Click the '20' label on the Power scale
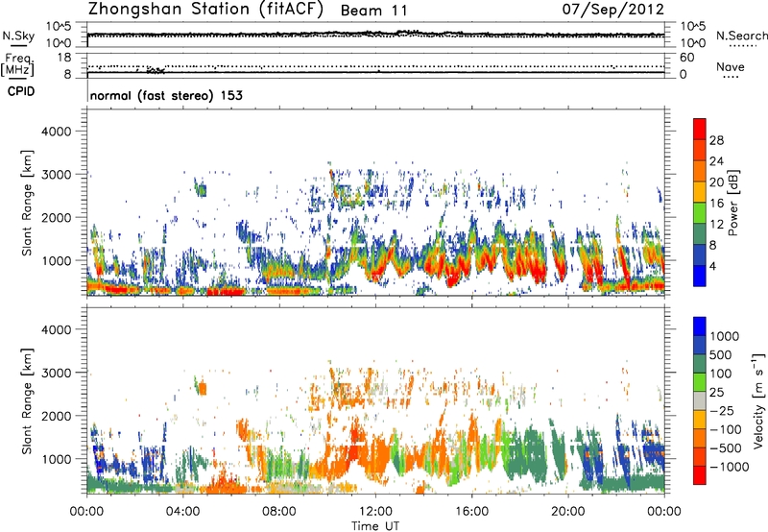This screenshot has width=768, height=532. pos(716,182)
